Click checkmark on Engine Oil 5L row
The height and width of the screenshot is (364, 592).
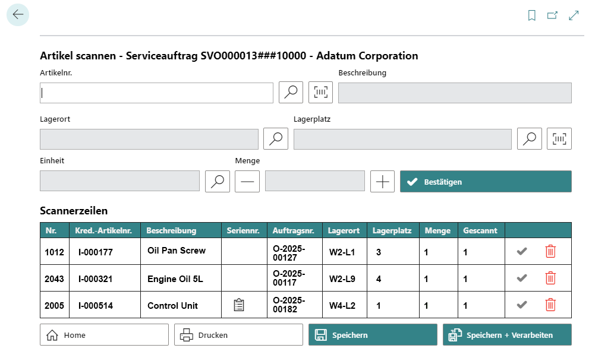[x=522, y=278]
